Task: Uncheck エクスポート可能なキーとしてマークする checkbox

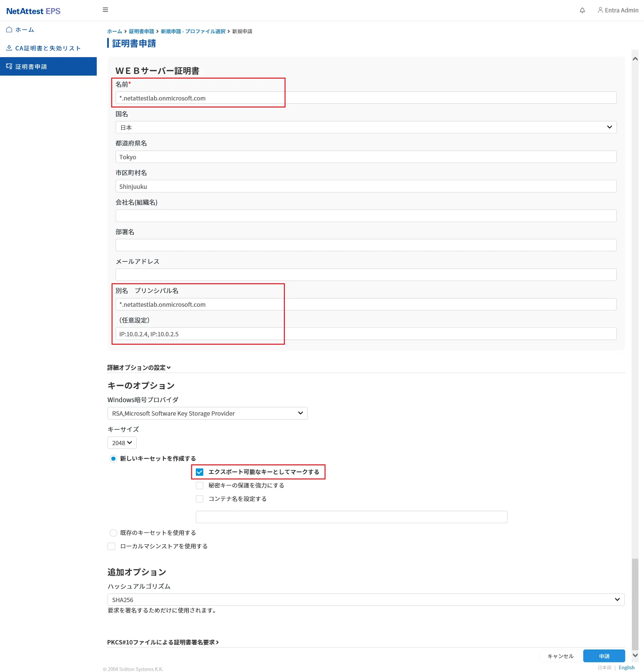Action: pos(200,472)
